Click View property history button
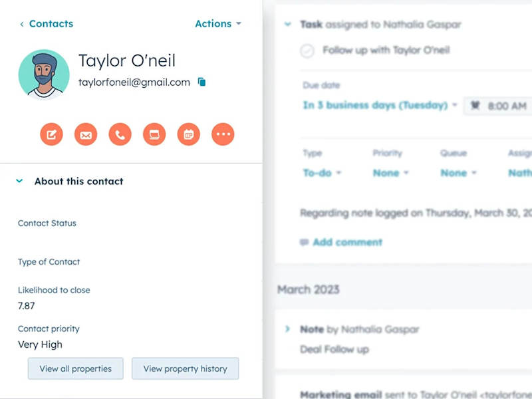The image size is (532, 399). pos(186,368)
